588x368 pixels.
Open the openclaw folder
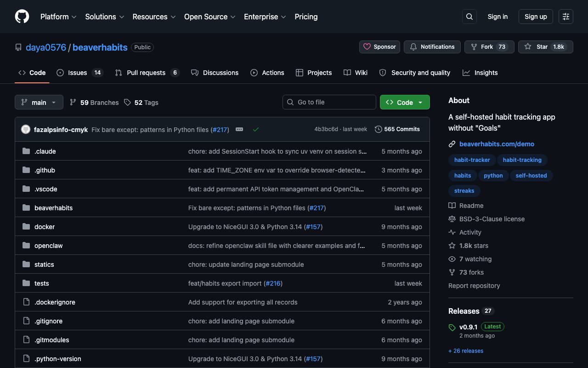tap(48, 246)
